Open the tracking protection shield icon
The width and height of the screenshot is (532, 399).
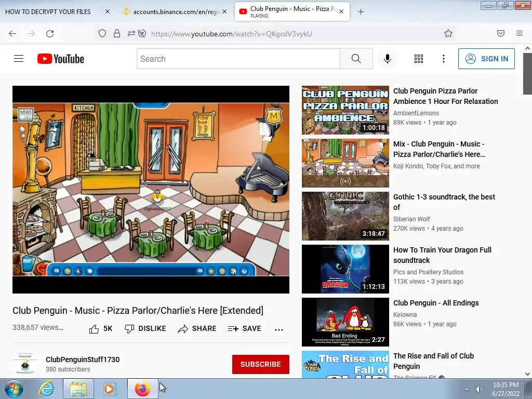click(102, 33)
